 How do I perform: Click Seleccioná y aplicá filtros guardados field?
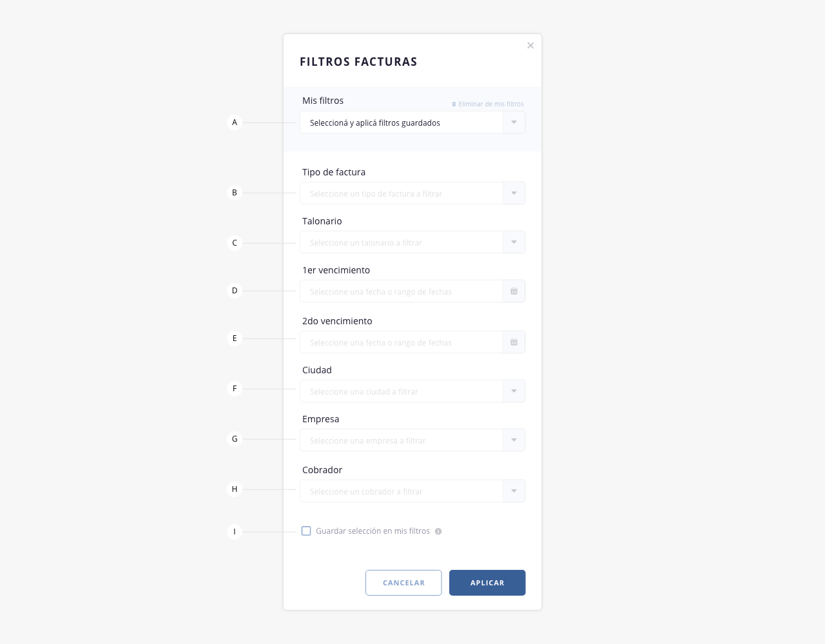pos(401,122)
